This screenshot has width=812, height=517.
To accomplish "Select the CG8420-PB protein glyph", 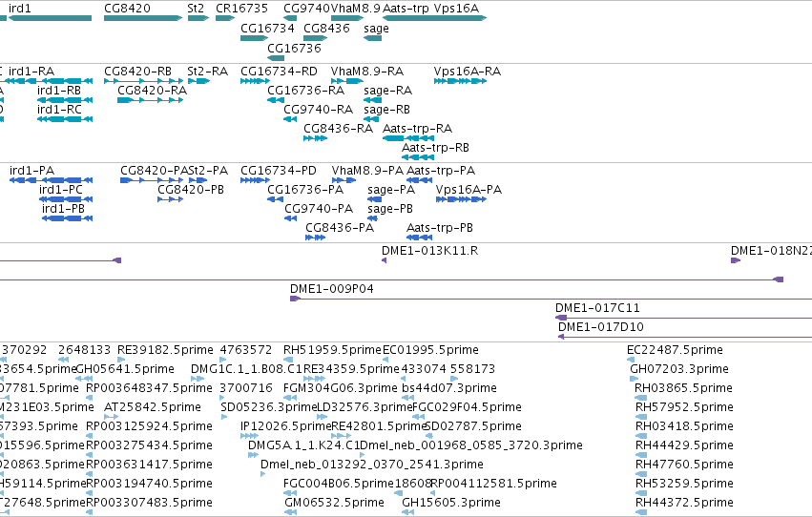I will [x=171, y=199].
